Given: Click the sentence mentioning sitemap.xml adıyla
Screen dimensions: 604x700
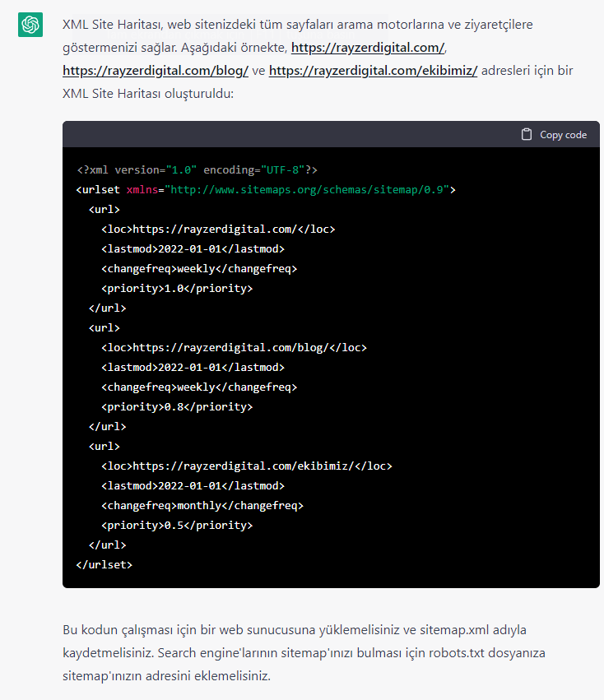Looking at the screenshot, I should (295, 630).
